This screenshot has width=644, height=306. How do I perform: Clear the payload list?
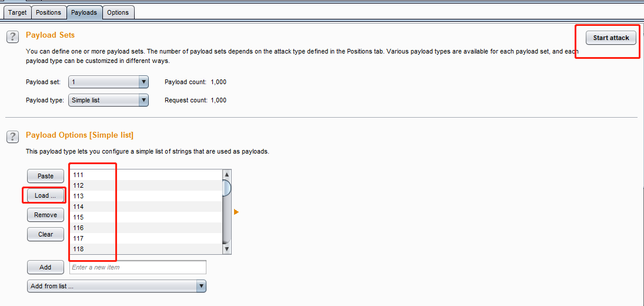click(x=45, y=234)
